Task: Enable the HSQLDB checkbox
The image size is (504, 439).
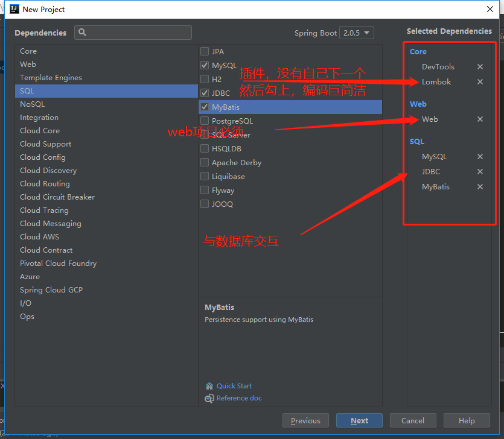Action: [x=205, y=148]
